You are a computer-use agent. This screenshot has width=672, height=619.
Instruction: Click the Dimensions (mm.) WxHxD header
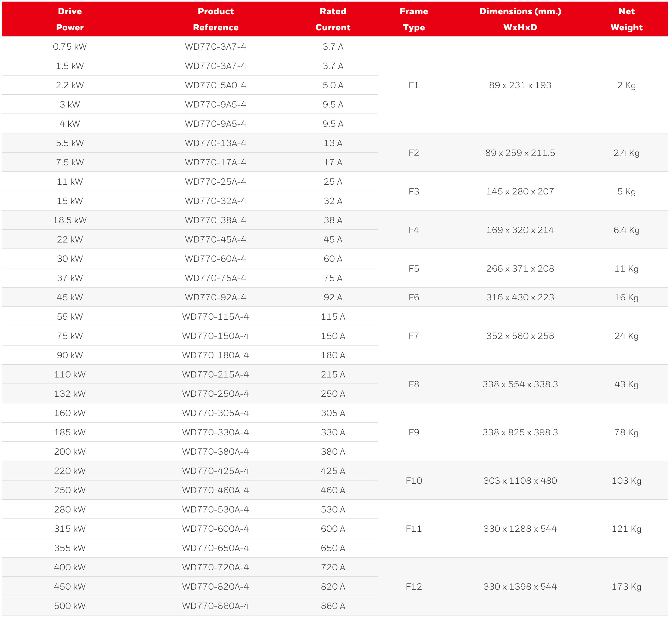click(520, 19)
